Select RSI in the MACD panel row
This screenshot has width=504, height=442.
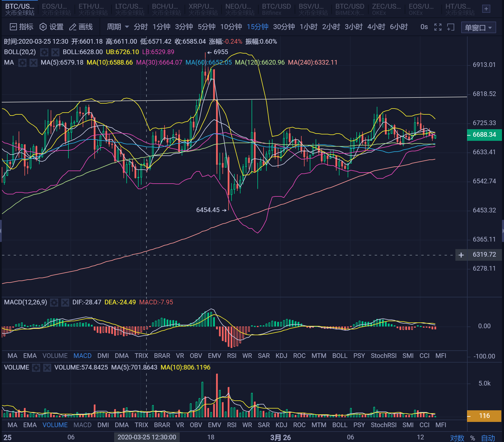point(232,356)
